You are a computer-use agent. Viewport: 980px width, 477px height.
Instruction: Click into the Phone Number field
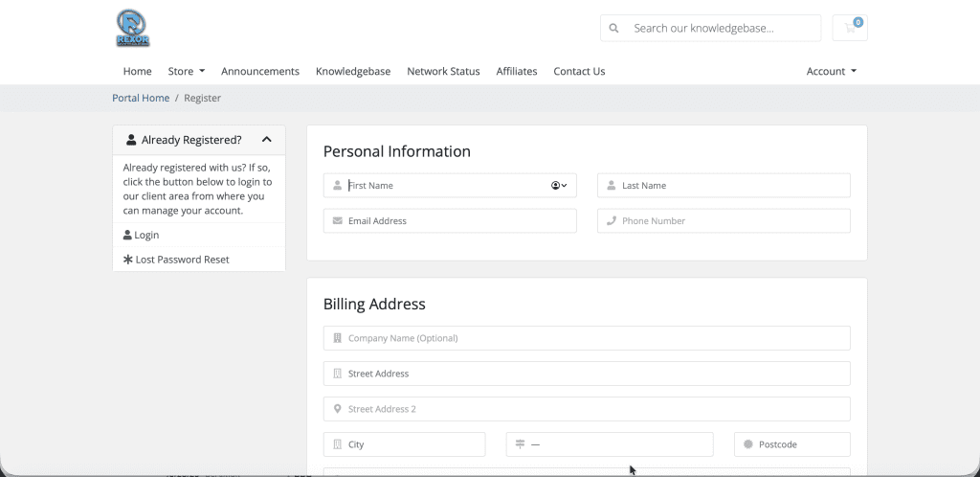[724, 221]
